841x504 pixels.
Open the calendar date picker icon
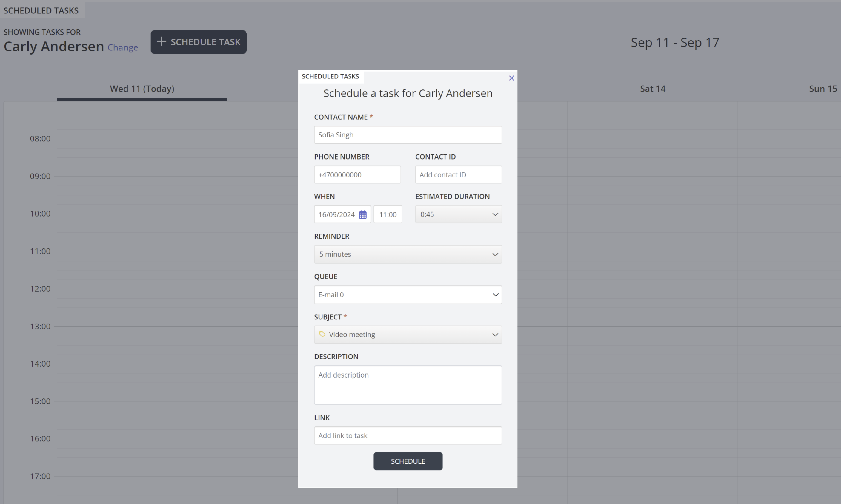363,215
